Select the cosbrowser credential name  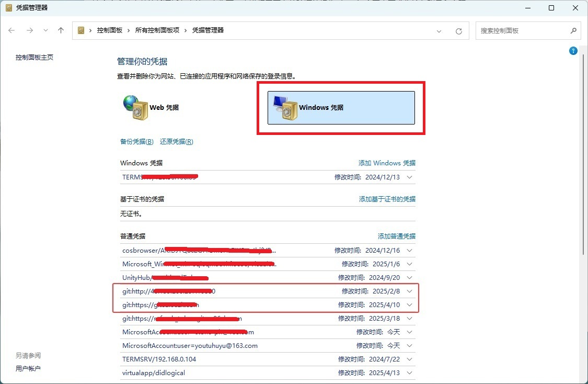[x=199, y=251]
